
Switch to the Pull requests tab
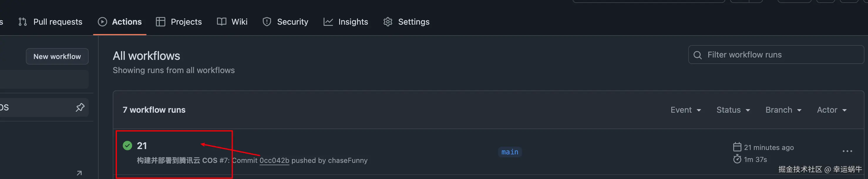click(x=51, y=22)
